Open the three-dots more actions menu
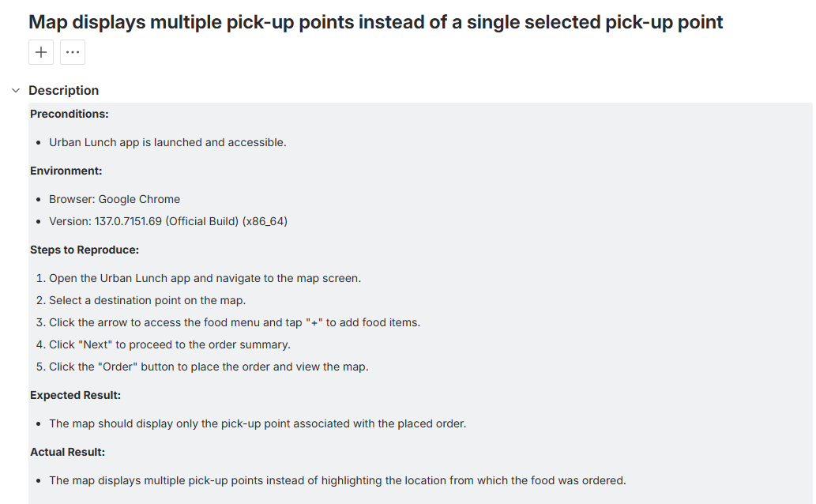 pos(73,52)
